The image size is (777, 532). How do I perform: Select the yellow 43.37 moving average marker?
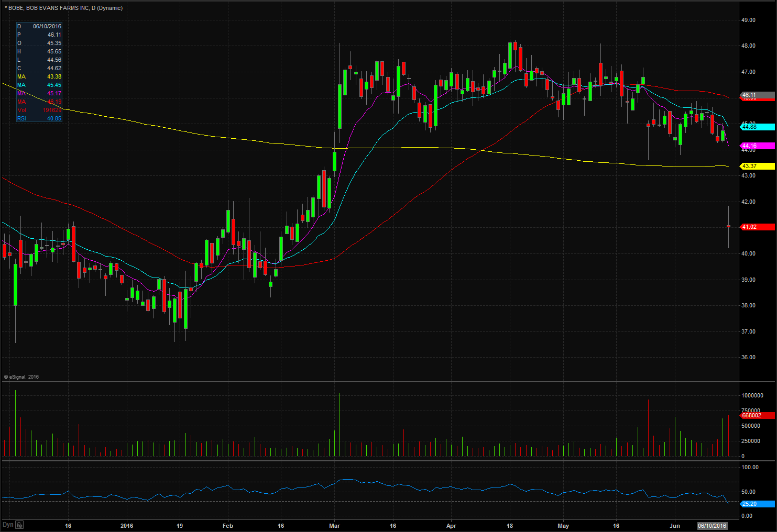click(757, 166)
